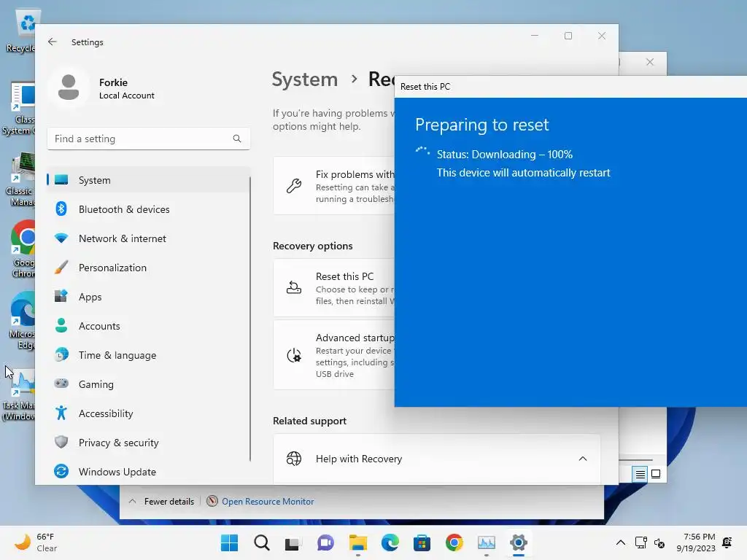The height and width of the screenshot is (560, 747).
Task: Open the weather widget showing 66°F
Action: pos(36,542)
